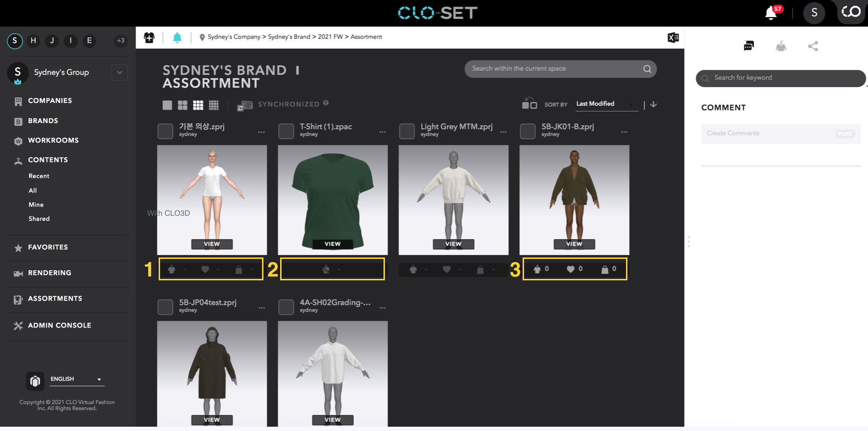
Task: Click VIEW on the 5B-JK01-B thumbnail
Action: coord(574,244)
